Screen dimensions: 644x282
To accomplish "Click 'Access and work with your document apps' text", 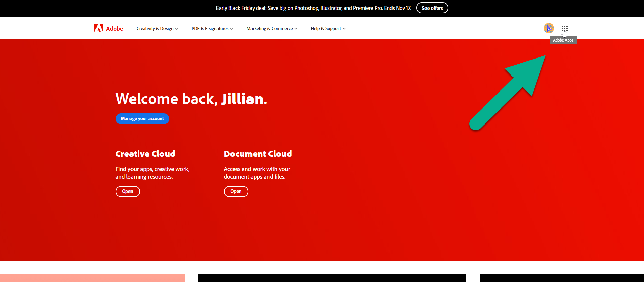I will 257,173.
